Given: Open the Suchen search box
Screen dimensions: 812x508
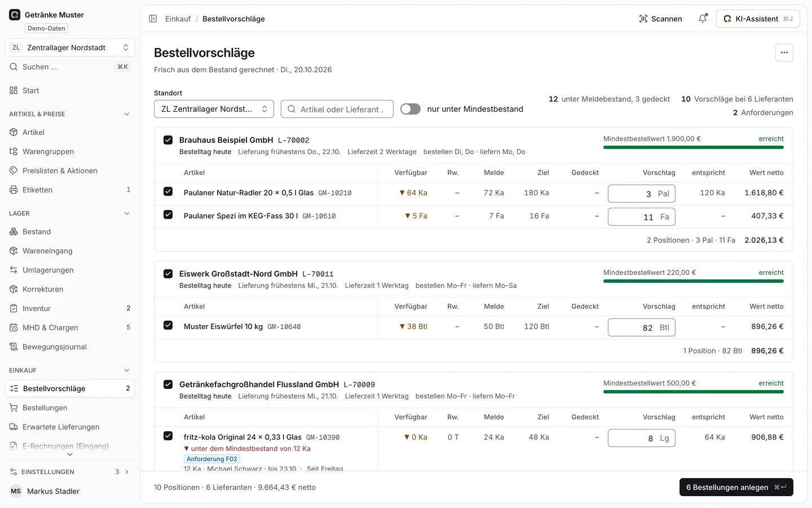Looking at the screenshot, I should pyautogui.click(x=70, y=67).
